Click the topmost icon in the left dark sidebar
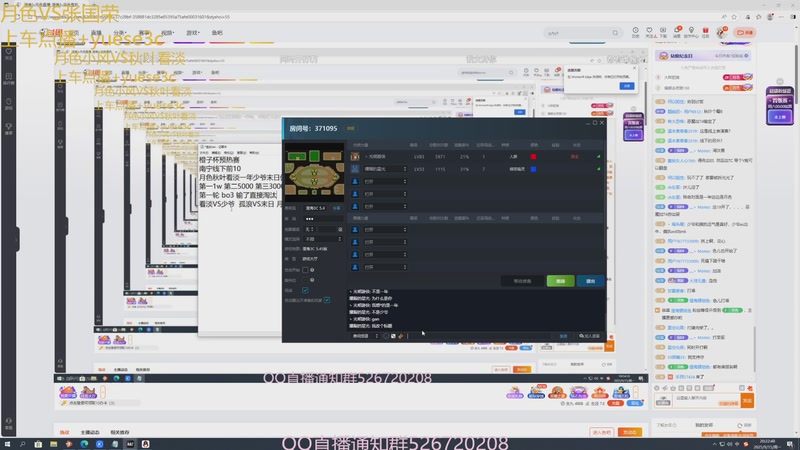 pos(9,54)
